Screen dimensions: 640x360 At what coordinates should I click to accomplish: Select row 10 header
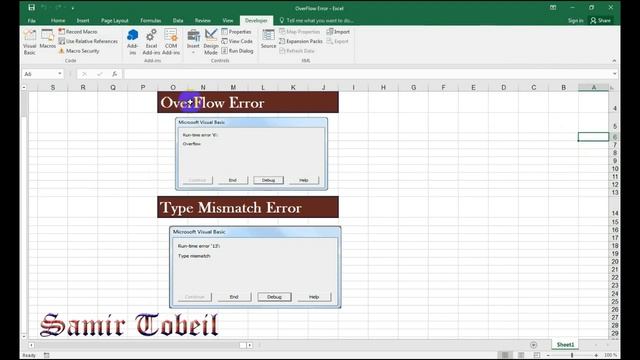pyautogui.click(x=615, y=169)
